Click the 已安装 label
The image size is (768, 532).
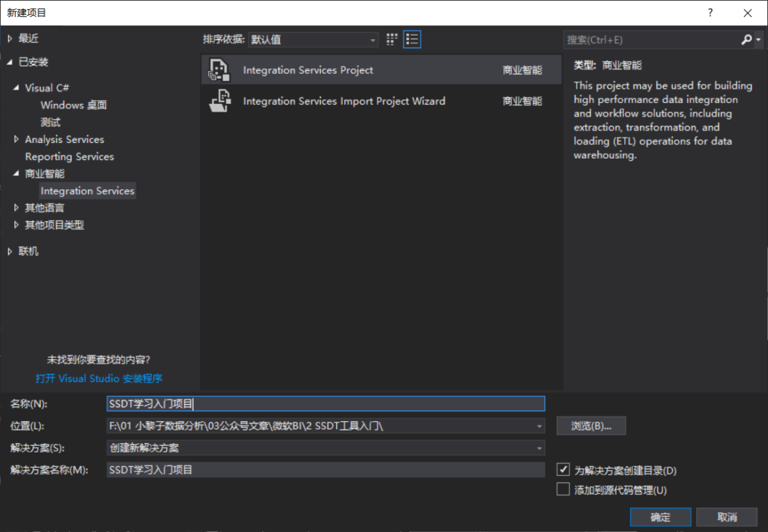coord(33,62)
